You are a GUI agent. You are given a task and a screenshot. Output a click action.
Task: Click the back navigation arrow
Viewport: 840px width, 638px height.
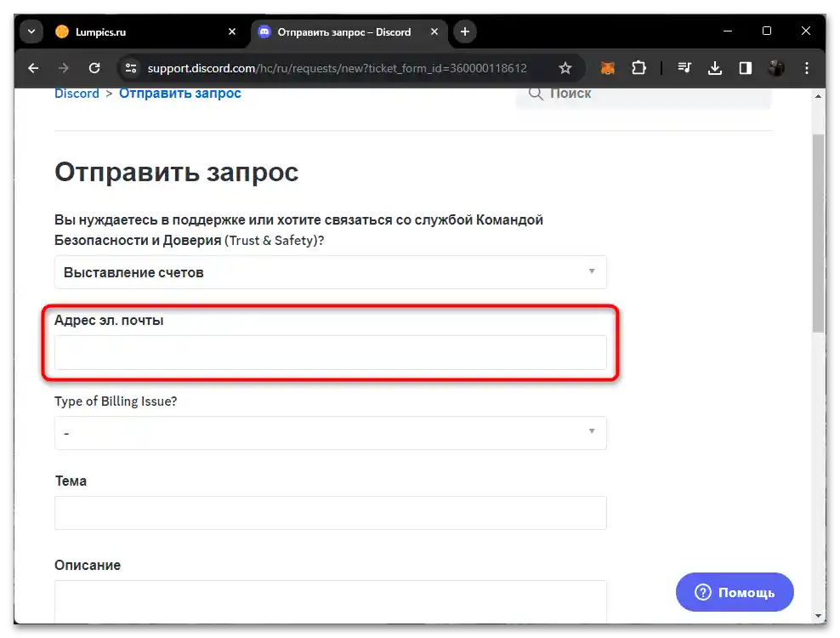coord(33,68)
